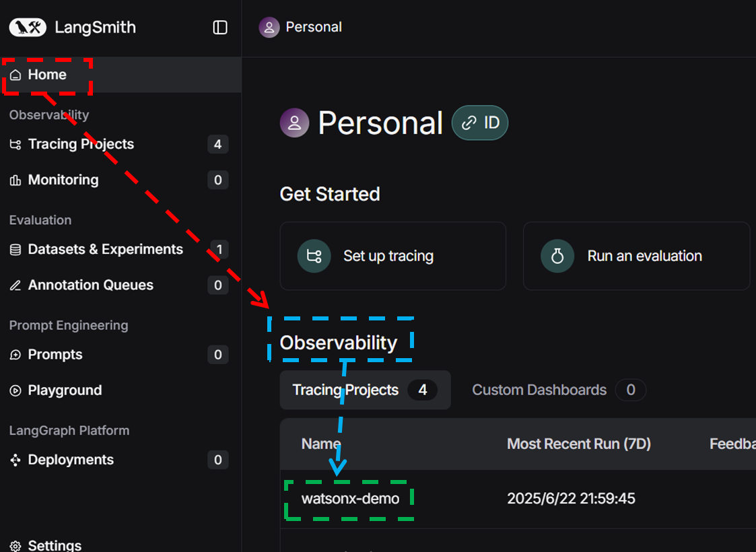
Task: Click the link icon in ID badge
Action: click(x=469, y=123)
